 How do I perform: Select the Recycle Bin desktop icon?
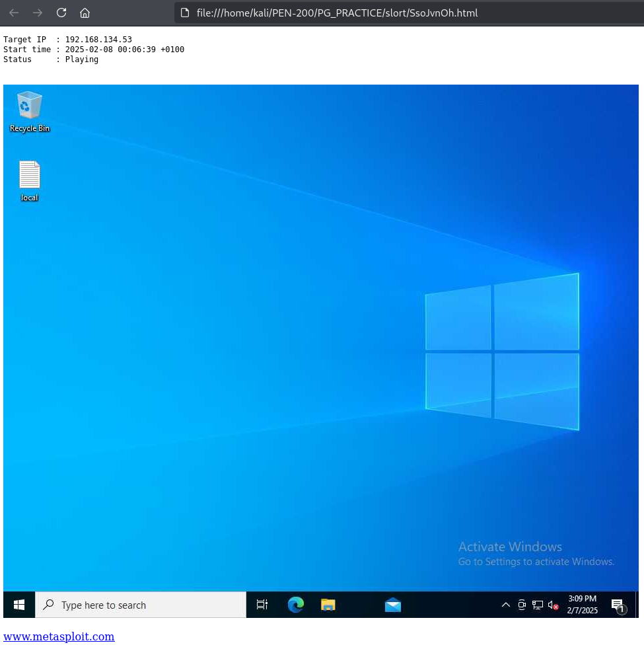pos(29,112)
